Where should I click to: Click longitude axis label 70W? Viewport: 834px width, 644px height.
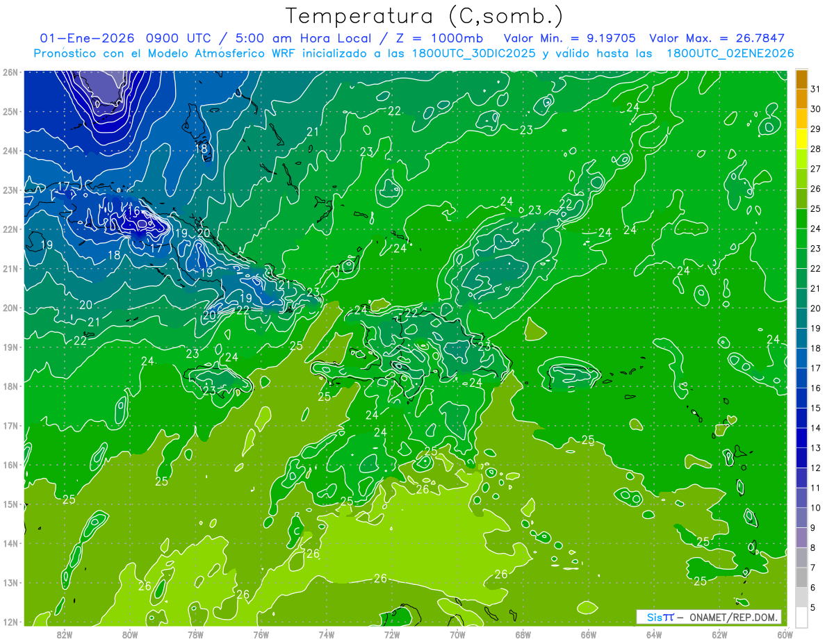point(457,634)
